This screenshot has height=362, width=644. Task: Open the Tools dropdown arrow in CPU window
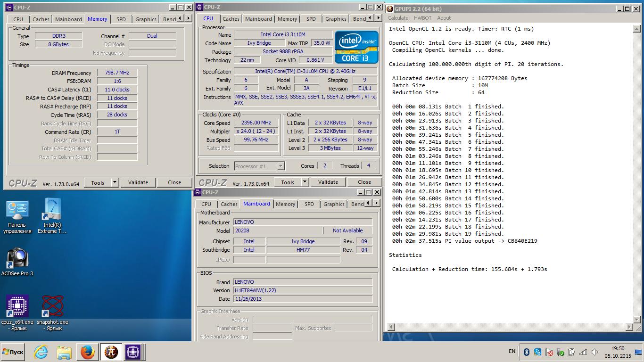tap(305, 182)
